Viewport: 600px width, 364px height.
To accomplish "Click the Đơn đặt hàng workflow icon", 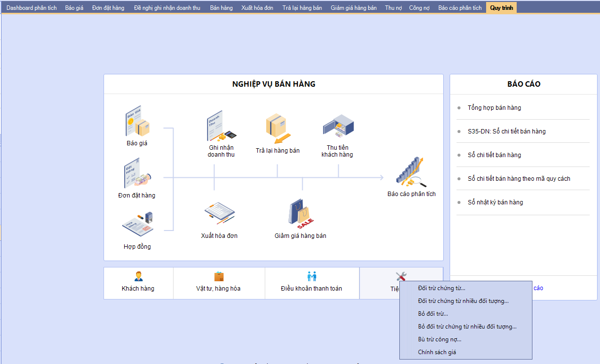I will coord(137,173).
